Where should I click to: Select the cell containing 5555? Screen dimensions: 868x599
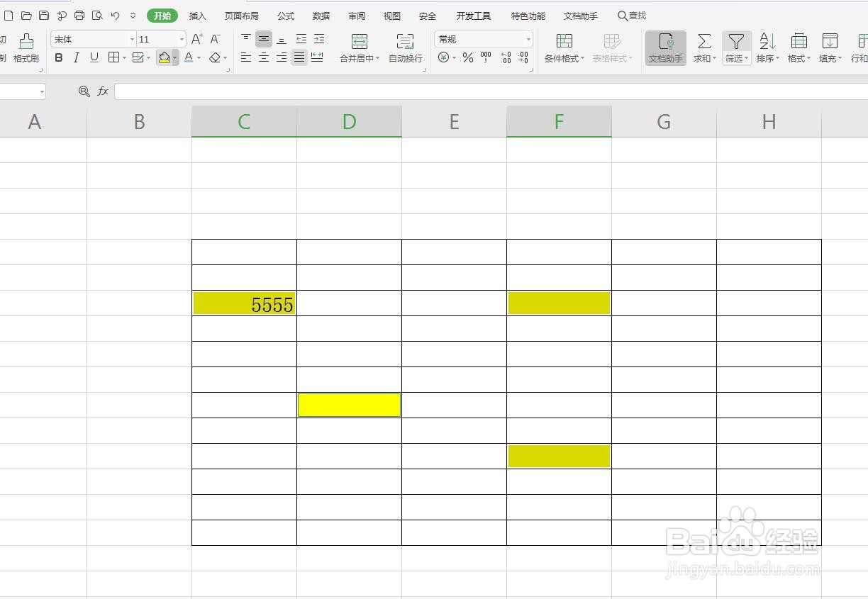(244, 303)
